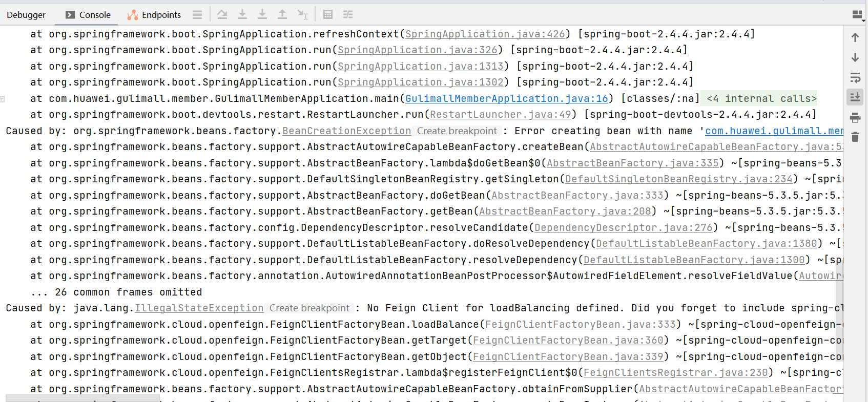The image size is (868, 402).
Task: Open SpringApplication.java:1302 link
Action: 420,82
